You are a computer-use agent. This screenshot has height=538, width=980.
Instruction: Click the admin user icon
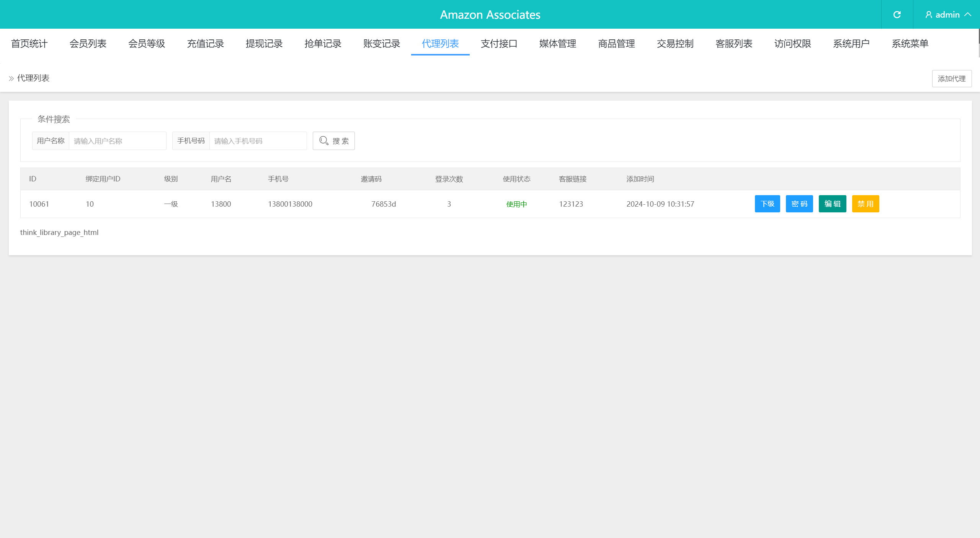pyautogui.click(x=928, y=15)
